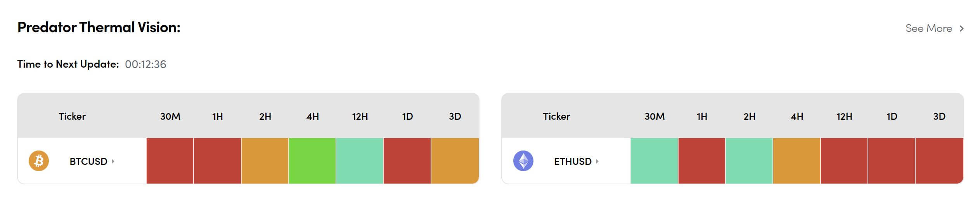Select the BTCUSD 4H bright green cell
This screenshot has height=203, width=980.
point(312,161)
